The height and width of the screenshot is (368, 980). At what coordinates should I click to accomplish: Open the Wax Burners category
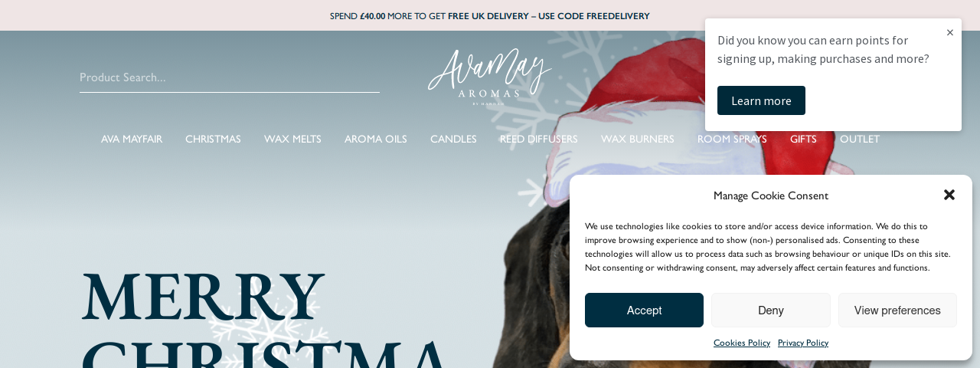point(638,139)
